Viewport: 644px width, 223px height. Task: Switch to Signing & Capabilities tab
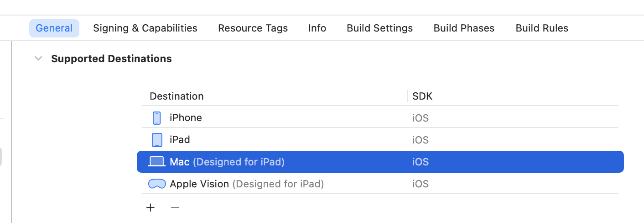145,28
